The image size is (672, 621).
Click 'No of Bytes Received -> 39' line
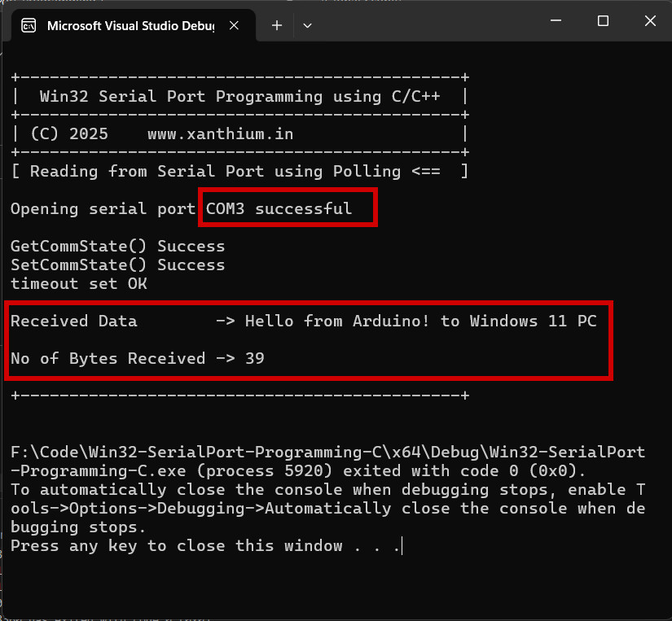click(137, 358)
